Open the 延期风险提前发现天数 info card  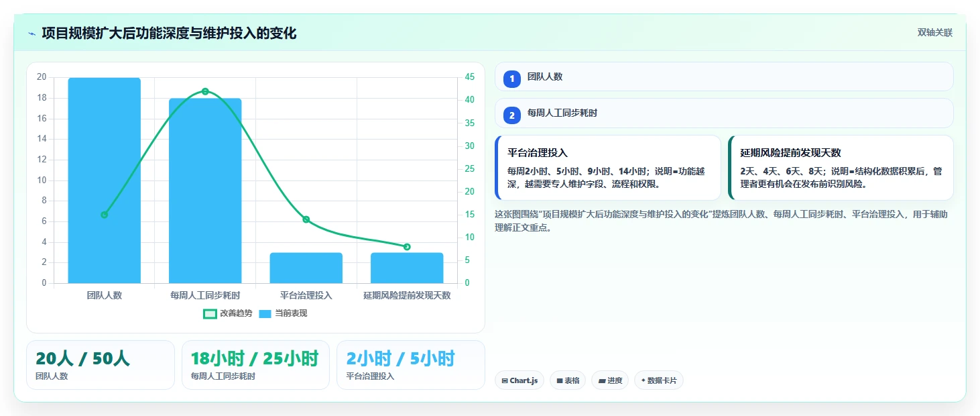841,168
